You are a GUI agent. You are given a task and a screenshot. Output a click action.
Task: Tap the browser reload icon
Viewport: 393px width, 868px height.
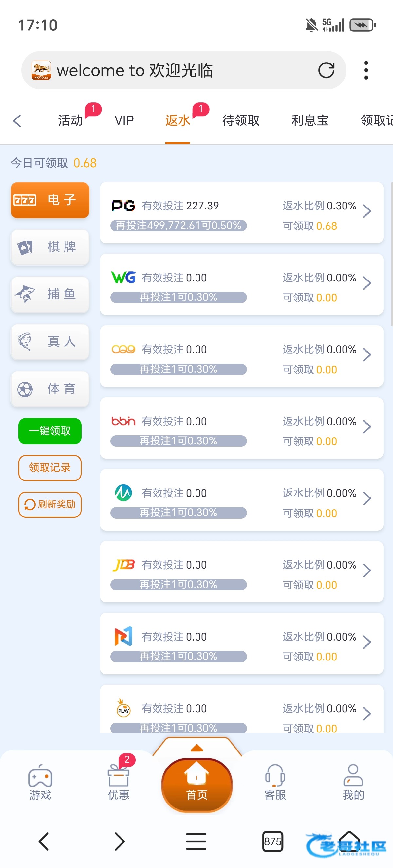(x=326, y=70)
